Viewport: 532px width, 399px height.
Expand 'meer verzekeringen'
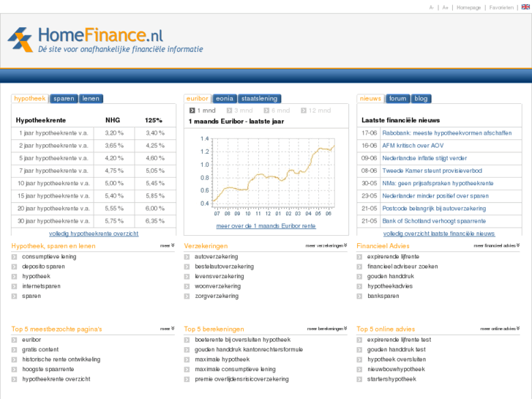tap(326, 245)
